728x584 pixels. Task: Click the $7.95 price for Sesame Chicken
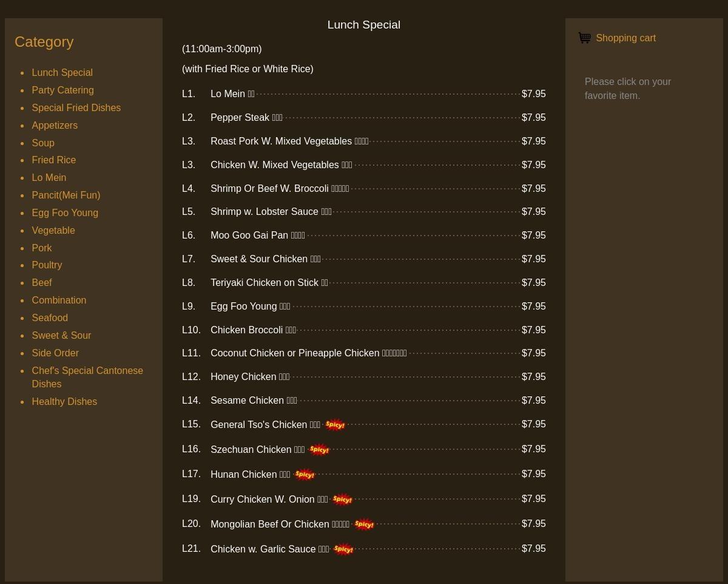[x=533, y=401]
